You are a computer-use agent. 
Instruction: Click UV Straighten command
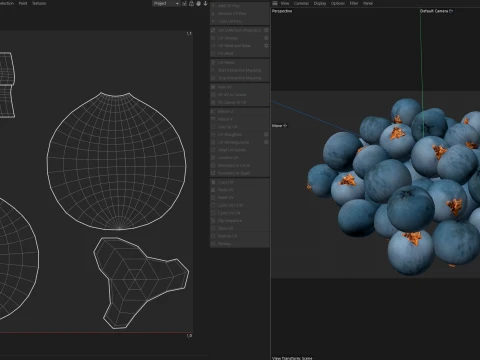click(237, 134)
